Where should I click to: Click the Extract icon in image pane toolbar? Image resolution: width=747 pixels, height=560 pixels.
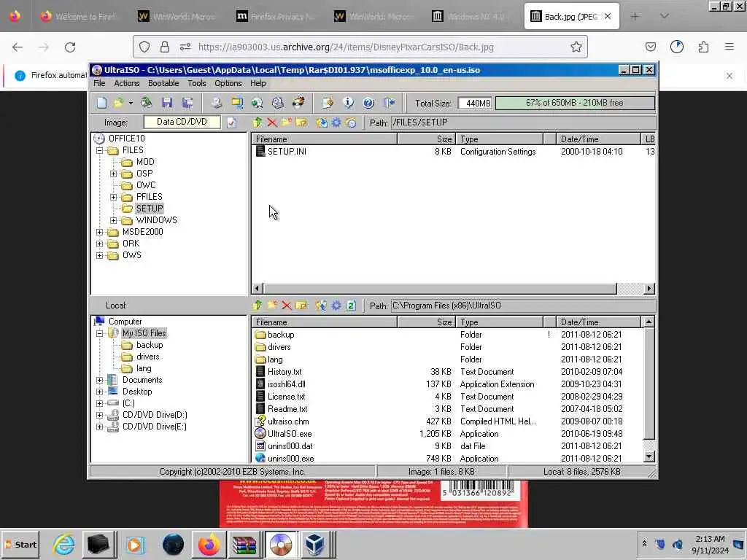(322, 122)
